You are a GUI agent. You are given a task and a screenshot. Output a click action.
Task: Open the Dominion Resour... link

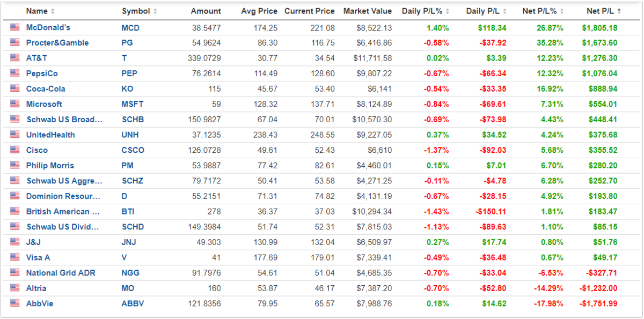(x=63, y=196)
